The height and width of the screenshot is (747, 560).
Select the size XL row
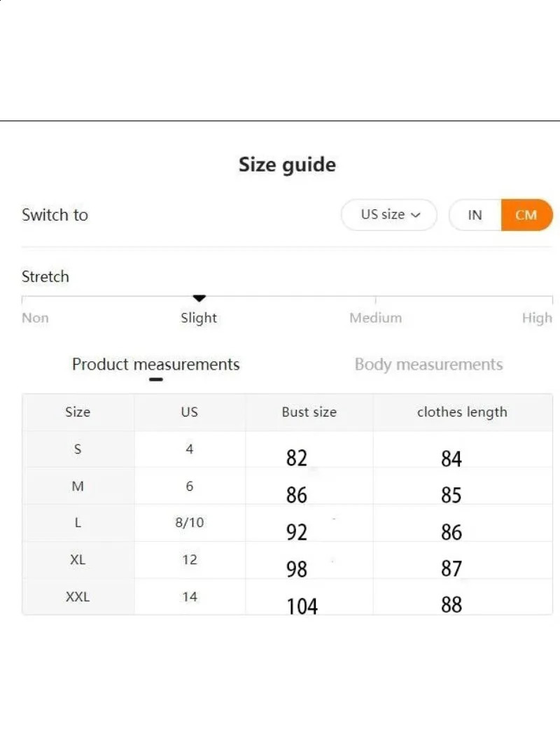[78, 560]
